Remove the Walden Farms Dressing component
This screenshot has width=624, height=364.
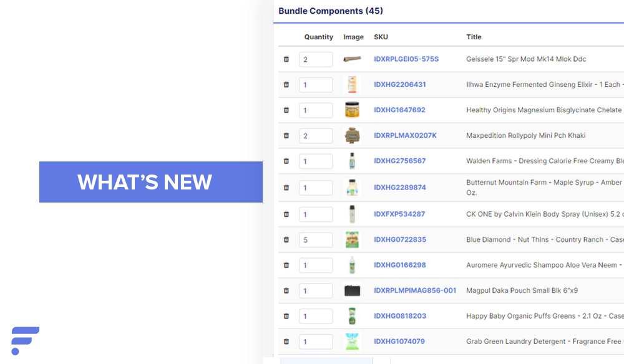[x=286, y=161]
